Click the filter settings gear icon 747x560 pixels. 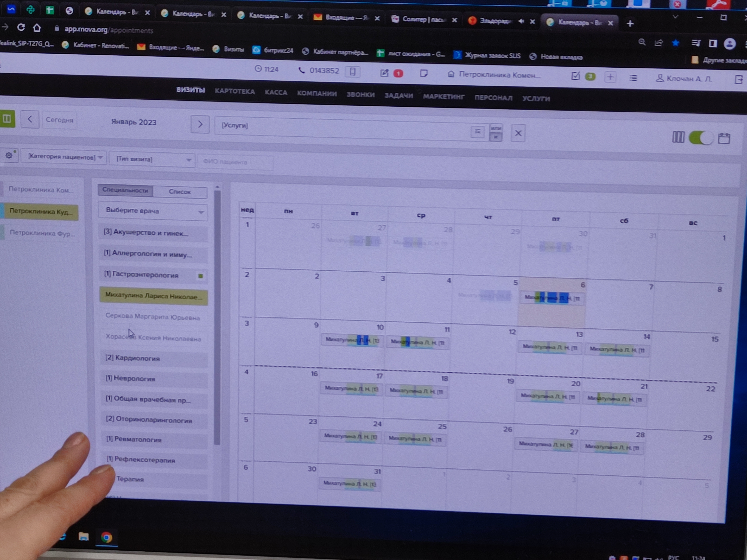click(x=9, y=155)
